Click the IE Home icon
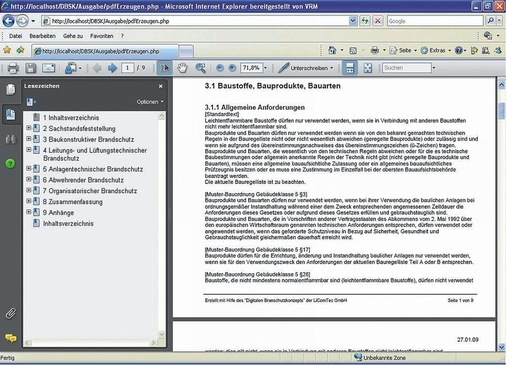The image size is (506, 365). pos(332,50)
